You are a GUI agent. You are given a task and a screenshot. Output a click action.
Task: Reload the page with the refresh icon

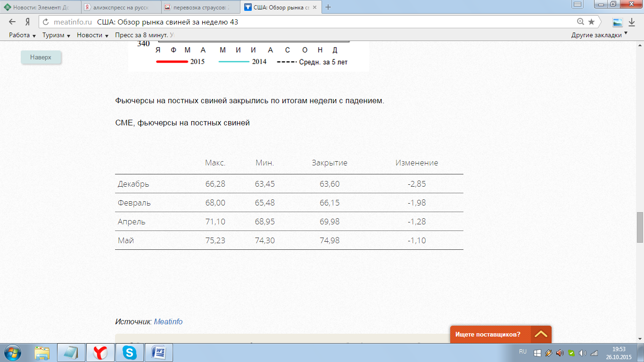[46, 22]
